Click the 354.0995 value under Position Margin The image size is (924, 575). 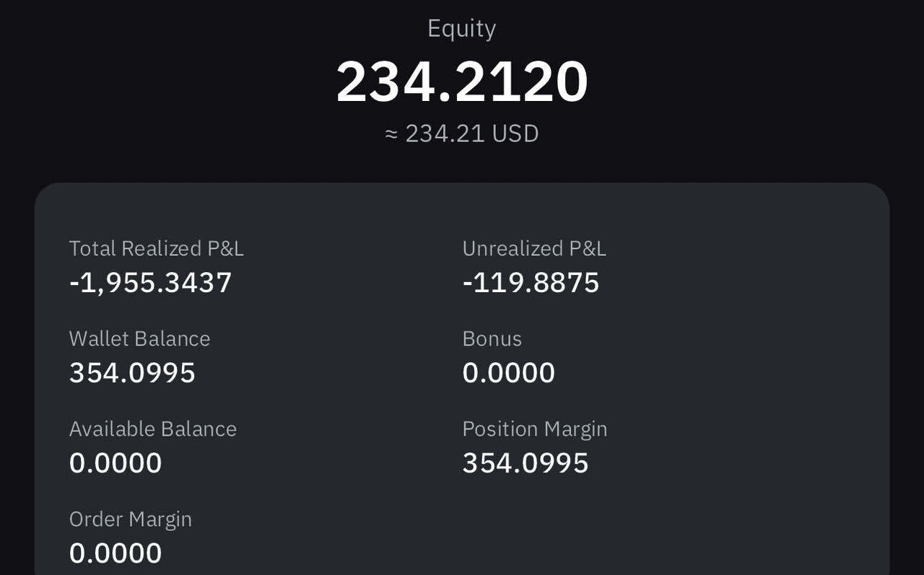point(526,463)
